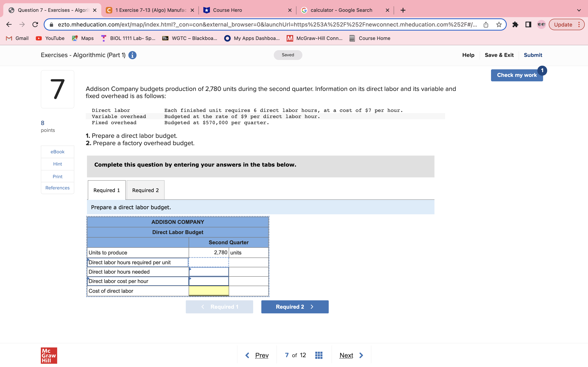The image size is (588, 367).
Task: Click the info icon beside Exercises title
Action: [x=132, y=55]
